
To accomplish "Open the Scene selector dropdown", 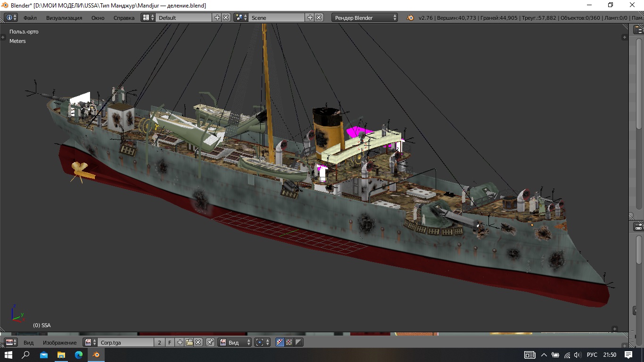I will (x=241, y=18).
